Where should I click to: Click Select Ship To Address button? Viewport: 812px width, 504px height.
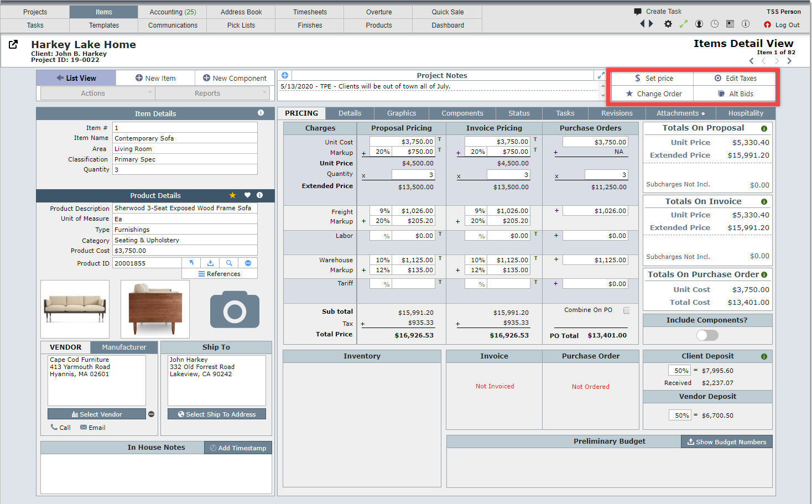(217, 414)
